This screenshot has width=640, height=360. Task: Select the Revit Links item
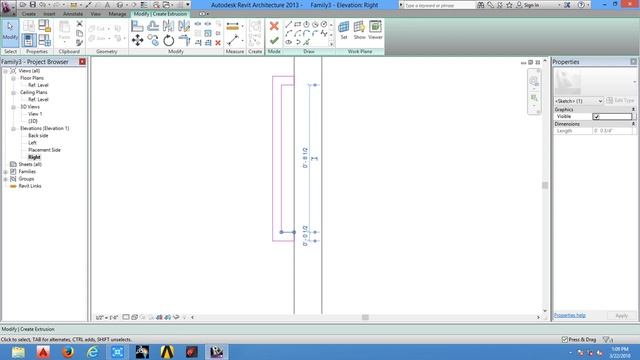pyautogui.click(x=29, y=186)
